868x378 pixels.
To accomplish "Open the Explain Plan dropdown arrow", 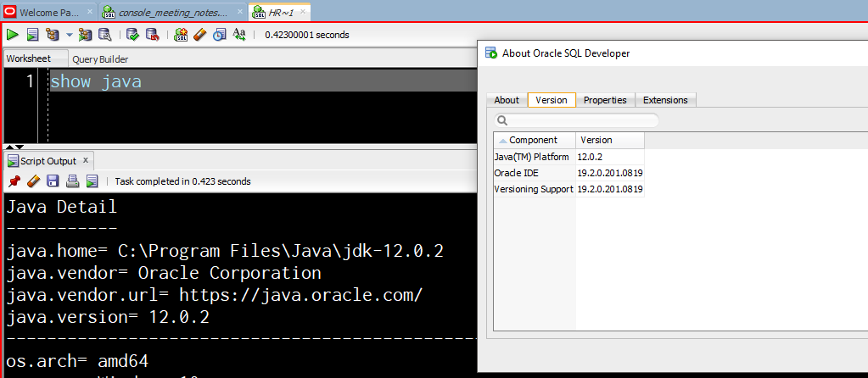I will tap(70, 35).
